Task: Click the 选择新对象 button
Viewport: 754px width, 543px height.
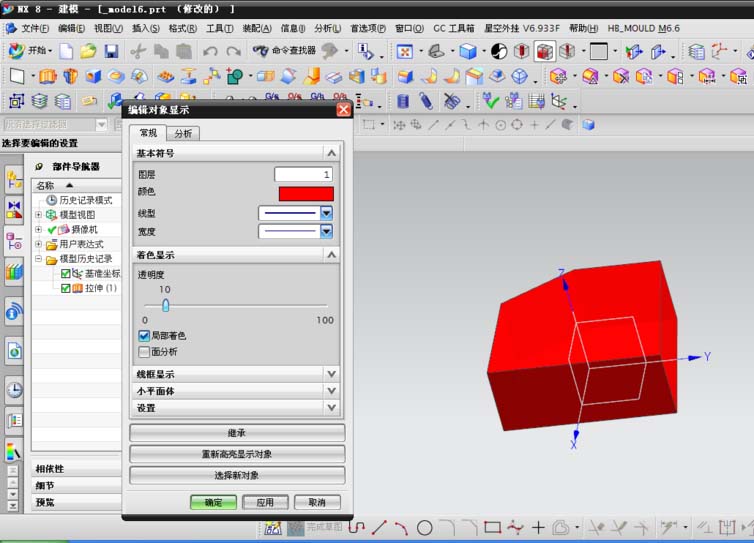Action: [x=237, y=475]
